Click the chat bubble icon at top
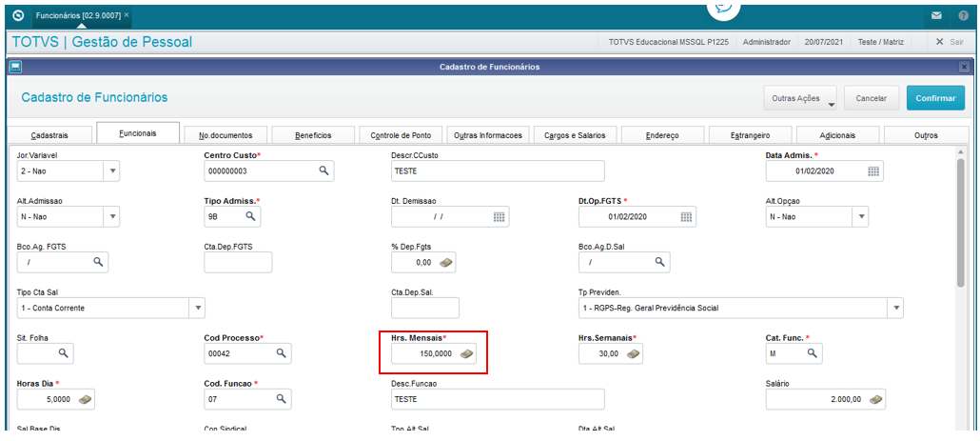 [723, 9]
